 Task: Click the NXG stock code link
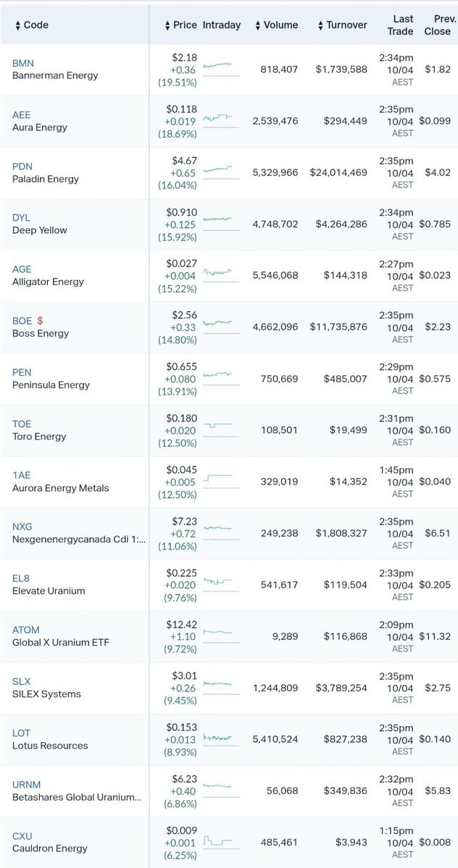click(x=22, y=526)
